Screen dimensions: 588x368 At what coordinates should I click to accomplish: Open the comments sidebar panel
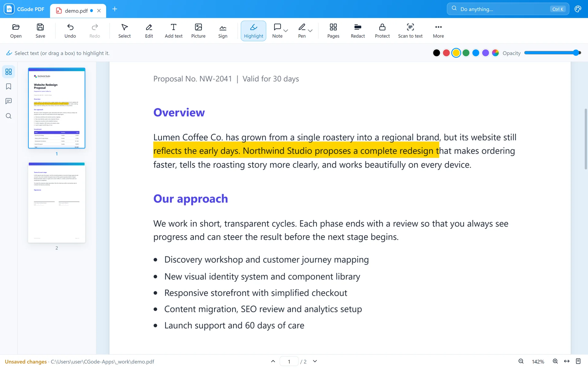9,101
